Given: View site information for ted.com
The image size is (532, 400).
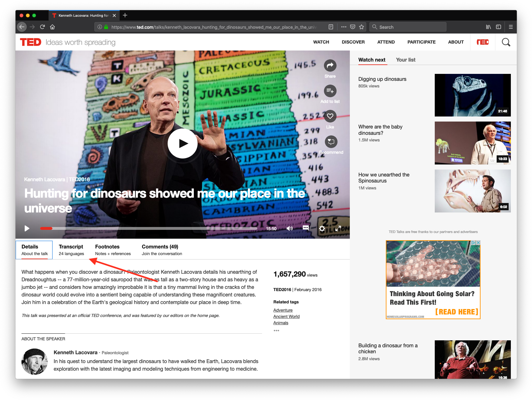Looking at the screenshot, I should coord(99,27).
